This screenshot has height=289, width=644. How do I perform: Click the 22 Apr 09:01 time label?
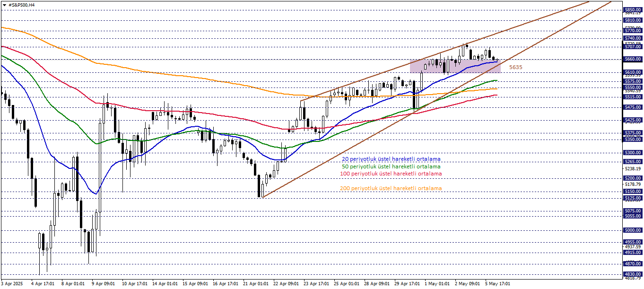(x=285, y=284)
